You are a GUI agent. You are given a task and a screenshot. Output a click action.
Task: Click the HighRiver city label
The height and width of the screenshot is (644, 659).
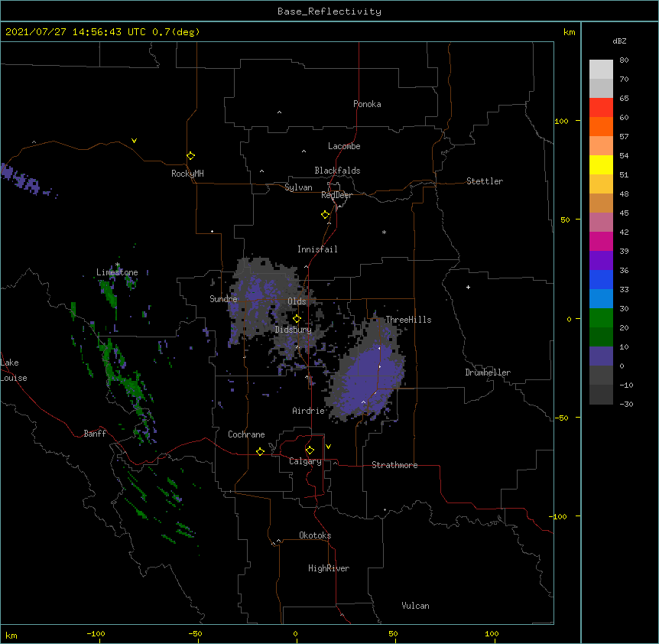[x=329, y=568]
